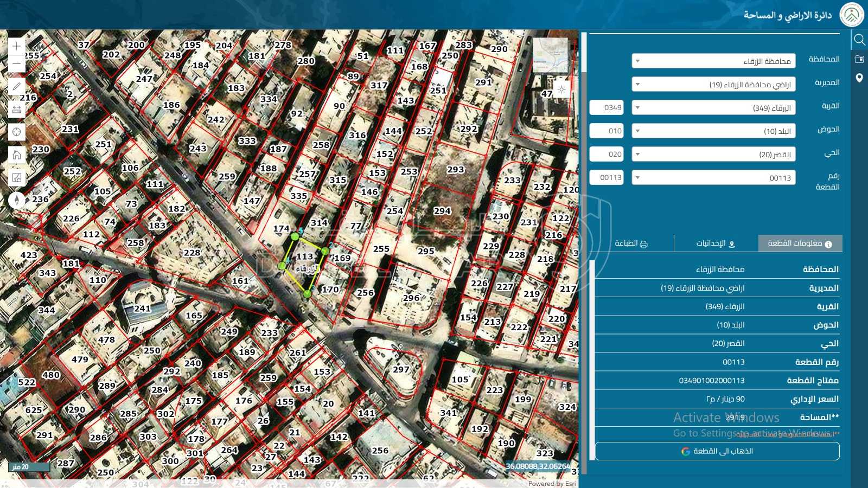Reset orientation with the compass button

(17, 200)
